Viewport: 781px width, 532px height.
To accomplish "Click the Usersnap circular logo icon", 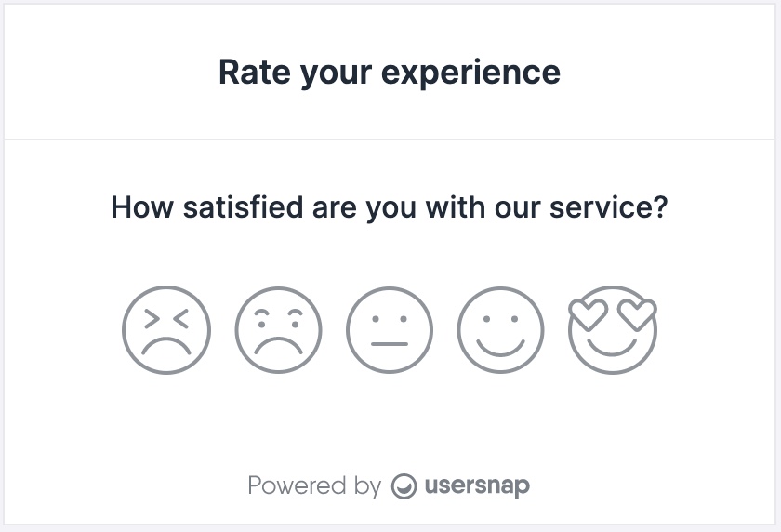I will [x=404, y=486].
